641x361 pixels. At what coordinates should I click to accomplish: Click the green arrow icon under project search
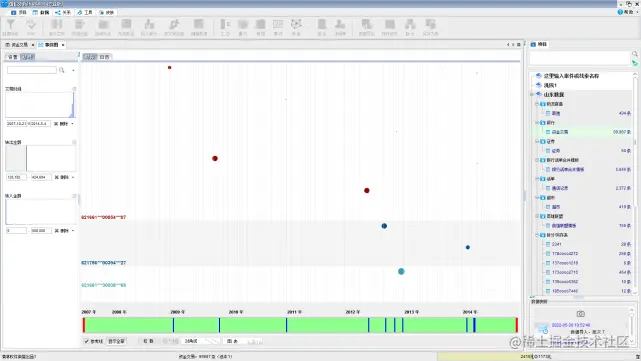click(634, 63)
